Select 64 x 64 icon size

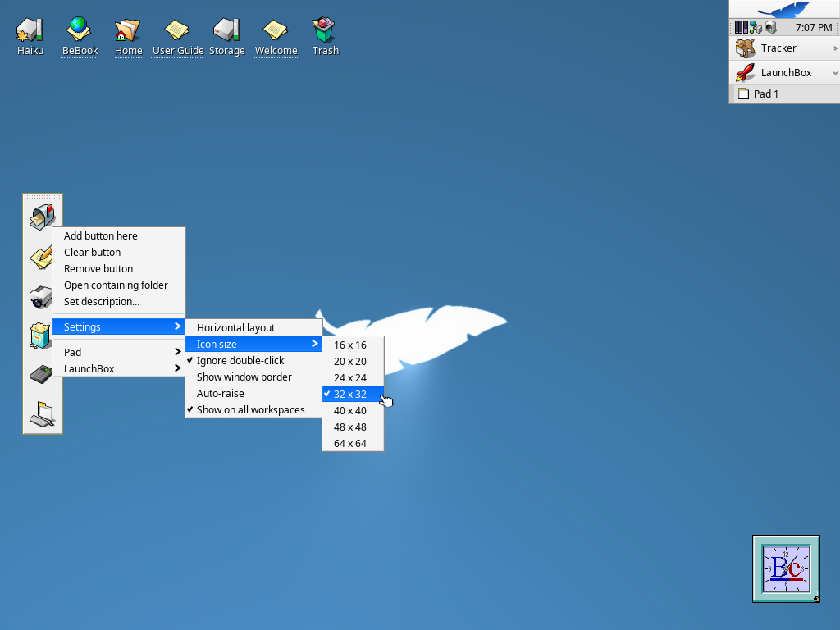[353, 444]
